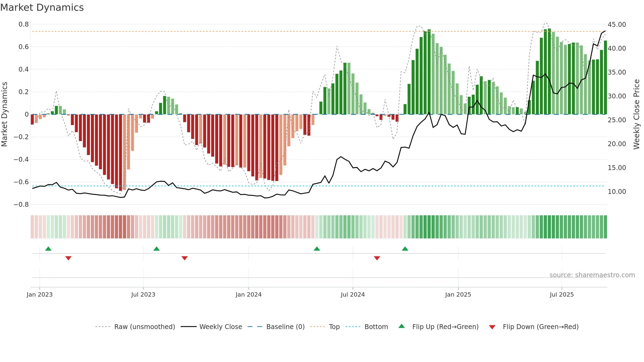Click the −0.6 left axis tick label
This screenshot has width=644, height=362.
pyautogui.click(x=21, y=182)
